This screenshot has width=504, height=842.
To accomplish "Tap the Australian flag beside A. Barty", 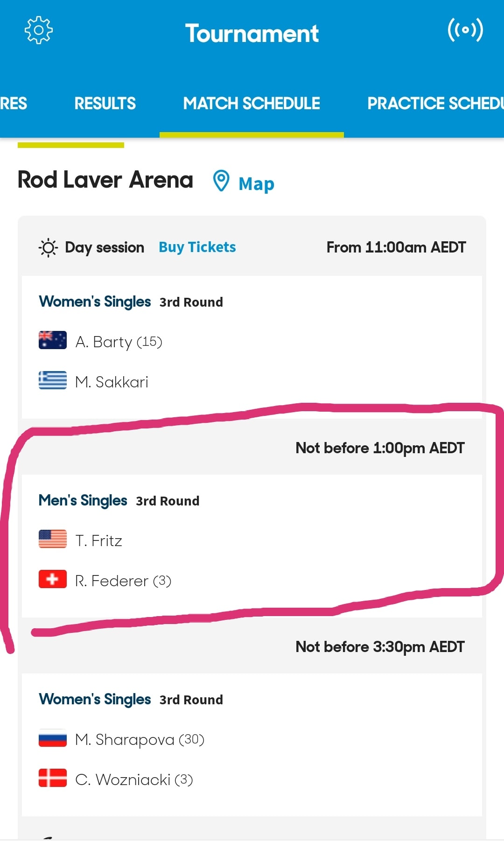I will [x=53, y=340].
